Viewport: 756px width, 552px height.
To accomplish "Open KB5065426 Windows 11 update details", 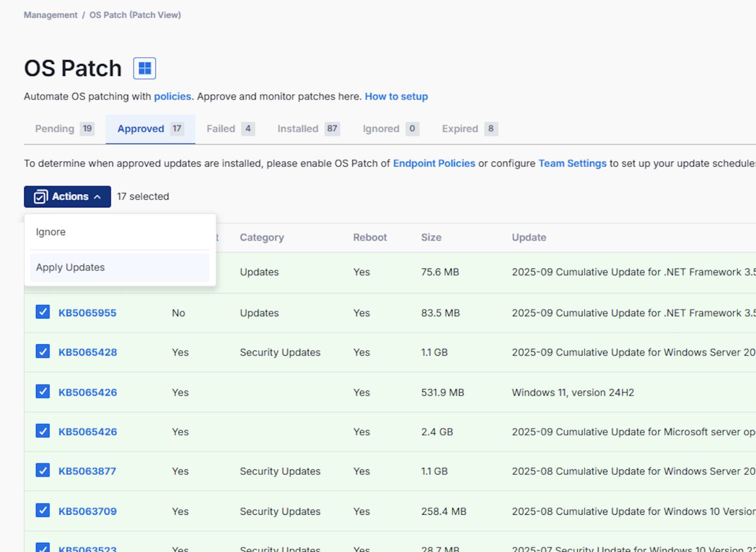I will click(87, 392).
